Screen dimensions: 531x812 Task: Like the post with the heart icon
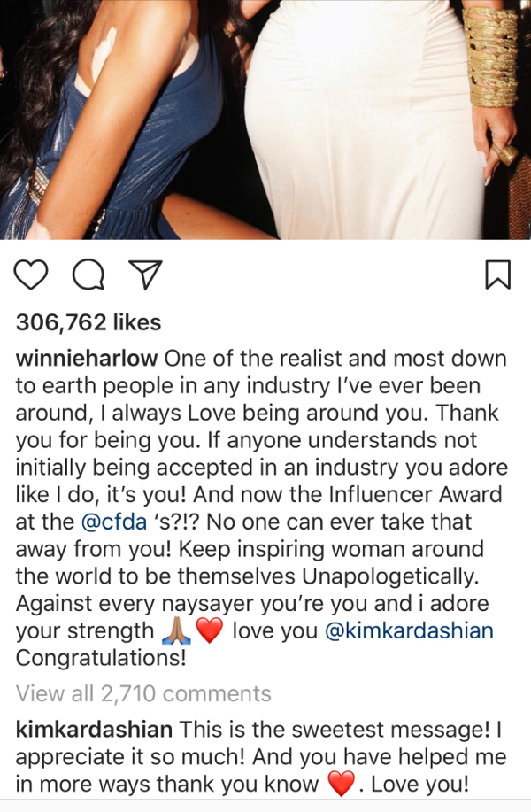(x=31, y=275)
